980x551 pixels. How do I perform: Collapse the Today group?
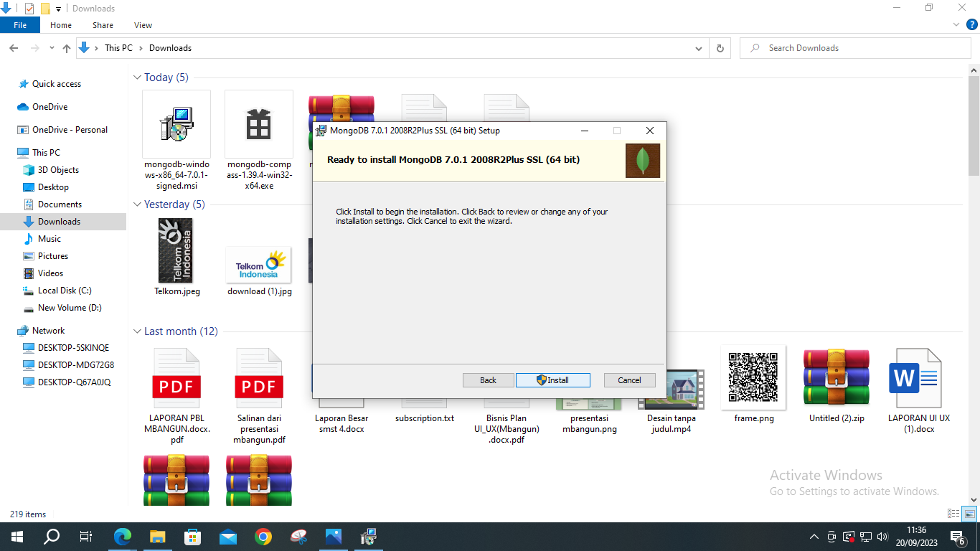[138, 77]
